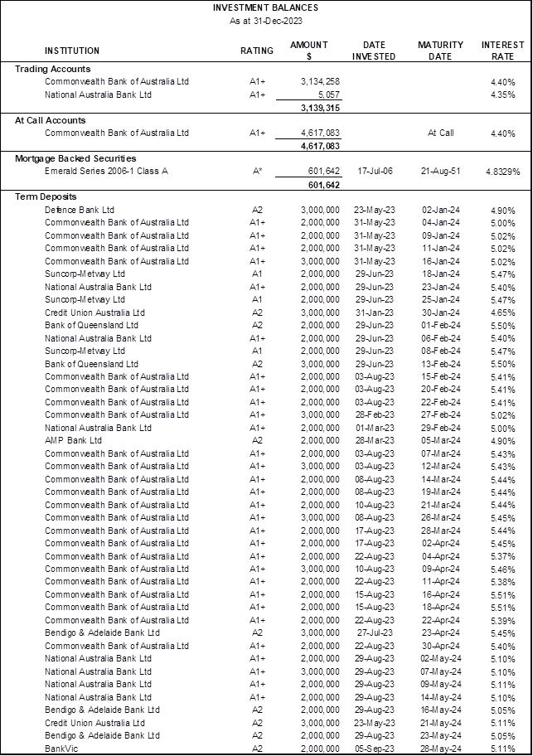Image resolution: width=533 pixels, height=756 pixels.
Task: Click the 4.65% interest rate
Action: pos(502,313)
